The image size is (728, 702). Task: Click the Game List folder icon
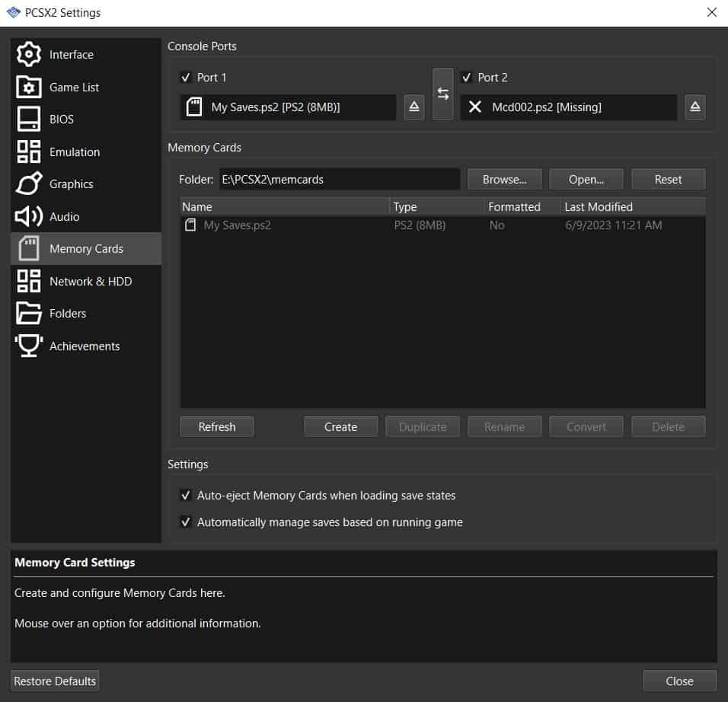[x=29, y=87]
